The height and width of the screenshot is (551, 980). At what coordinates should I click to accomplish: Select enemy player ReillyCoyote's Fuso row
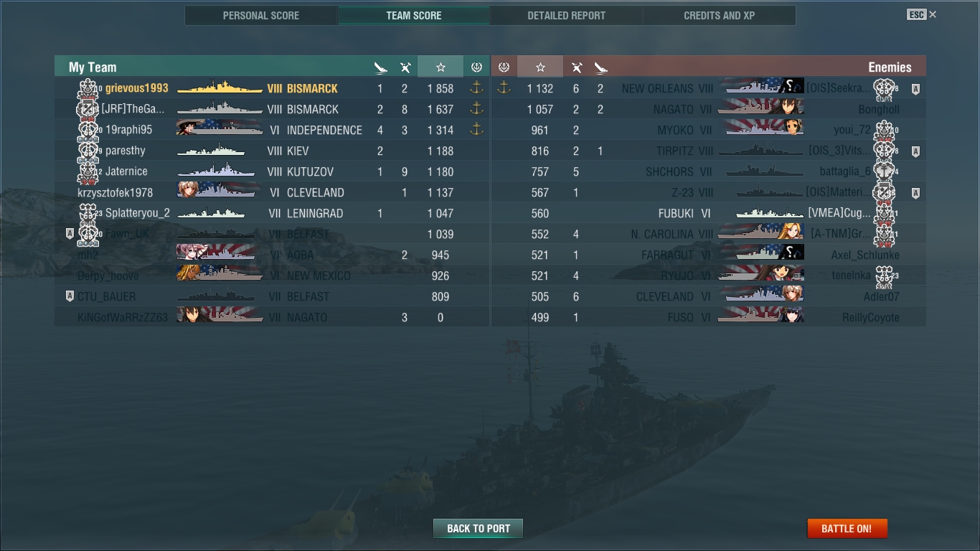pyautogui.click(x=709, y=317)
